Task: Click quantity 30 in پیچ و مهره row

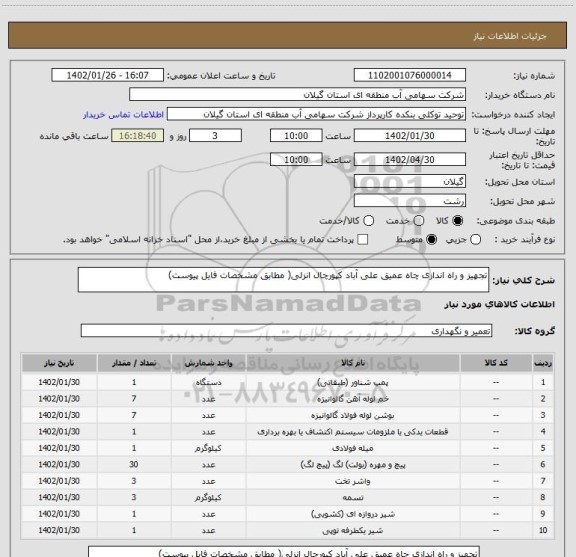Action: [134, 465]
